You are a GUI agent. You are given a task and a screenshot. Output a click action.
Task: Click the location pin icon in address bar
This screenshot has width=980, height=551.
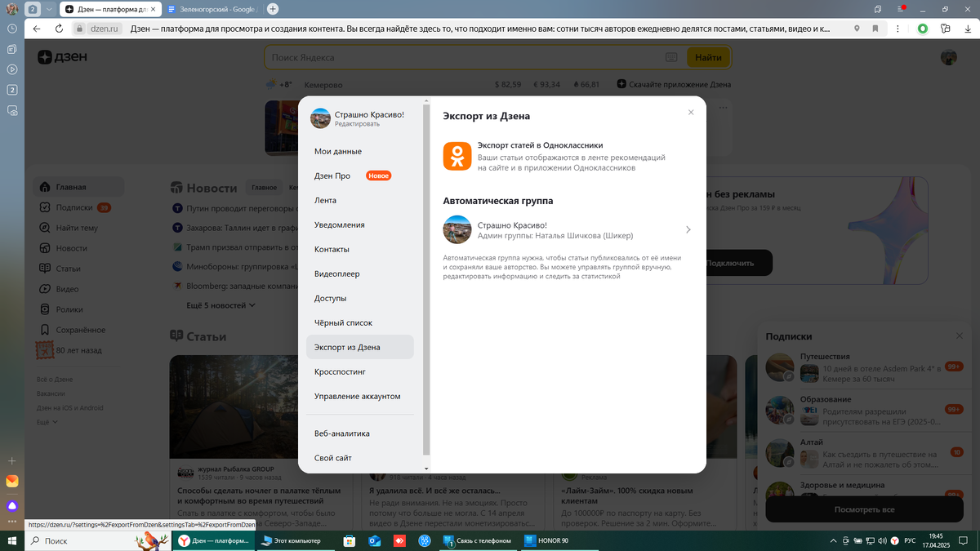pyautogui.click(x=857, y=29)
